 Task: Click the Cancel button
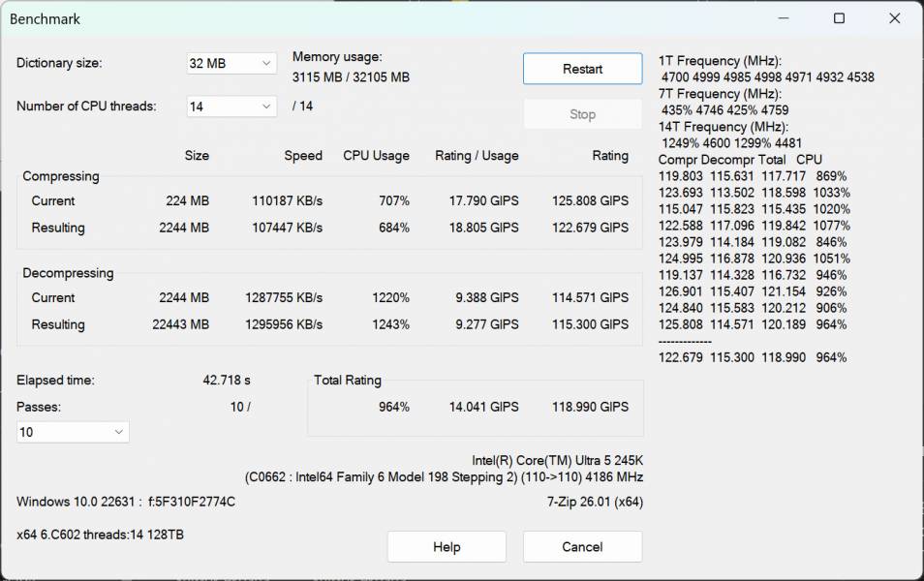click(582, 547)
